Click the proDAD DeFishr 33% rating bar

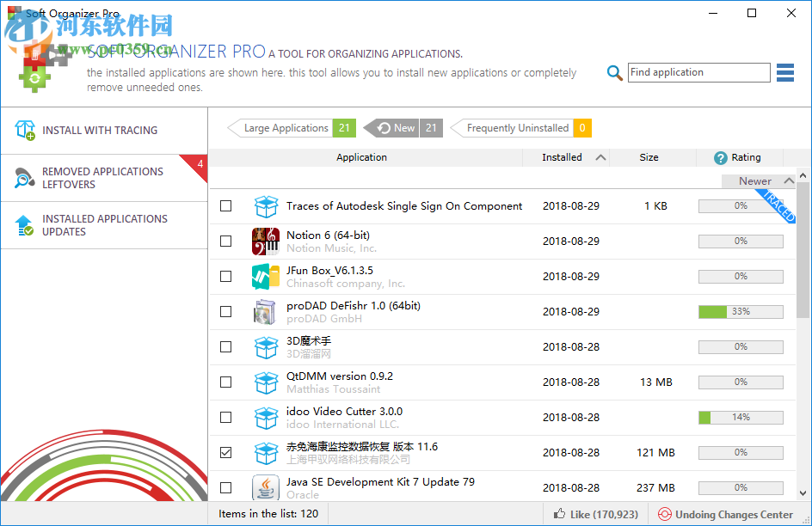click(740, 311)
